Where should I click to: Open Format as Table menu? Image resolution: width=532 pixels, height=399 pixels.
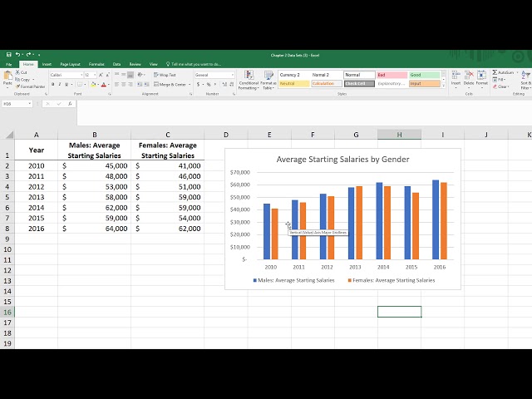tap(268, 80)
